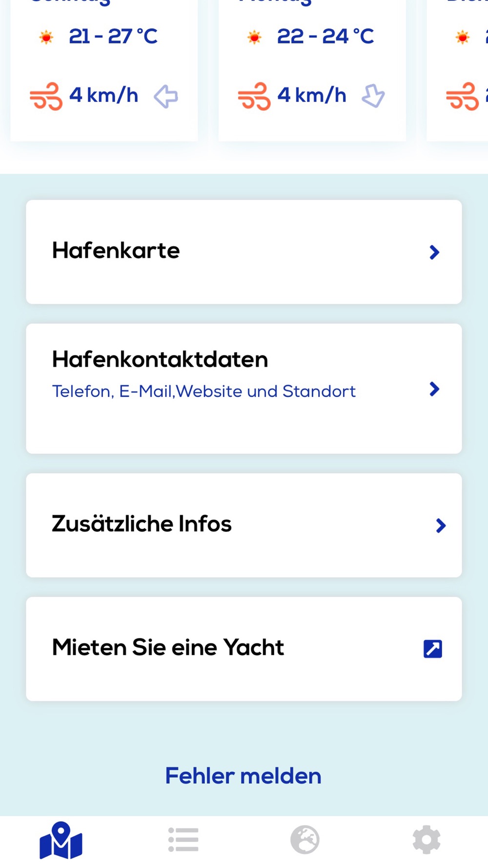Expand Hafenkarte with its chevron arrow
Viewport: 488px width, 868px height.
[434, 252]
